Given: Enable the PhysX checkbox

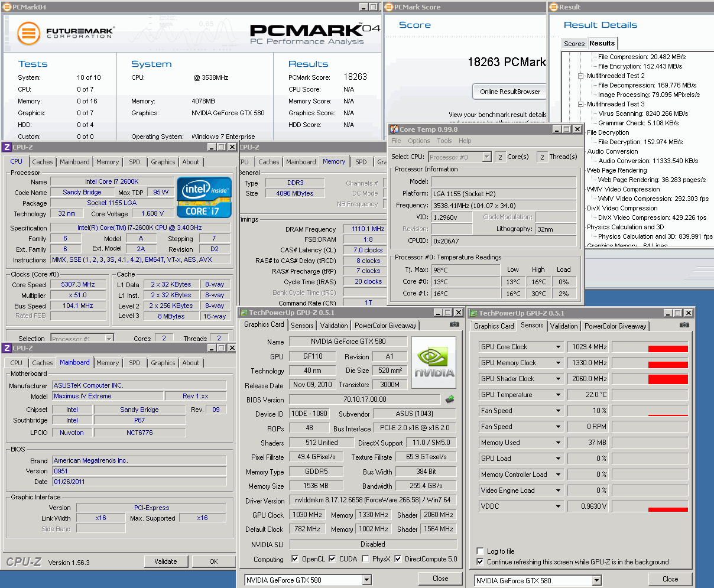Looking at the screenshot, I should pos(365,558).
